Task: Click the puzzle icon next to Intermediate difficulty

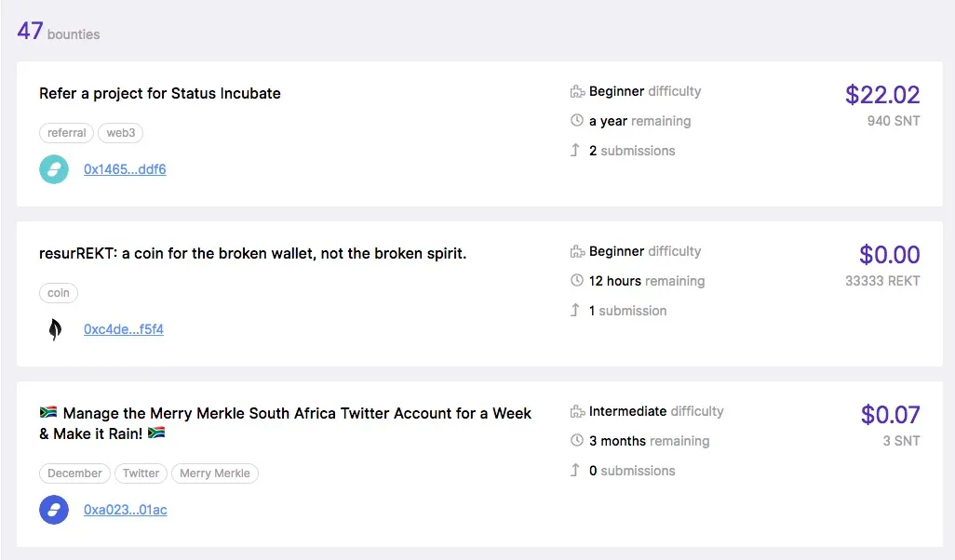Action: 577,412
